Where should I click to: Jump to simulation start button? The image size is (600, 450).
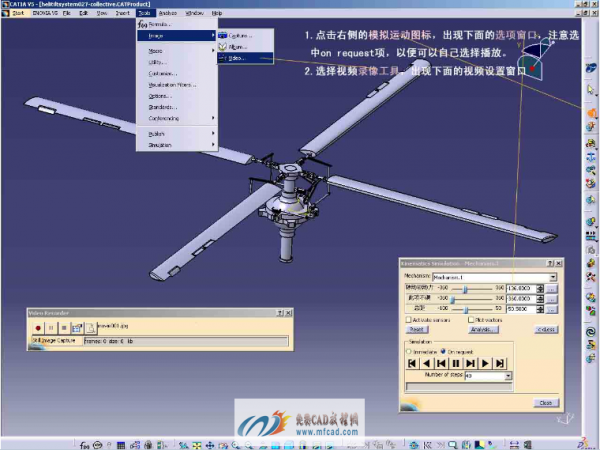click(x=411, y=363)
